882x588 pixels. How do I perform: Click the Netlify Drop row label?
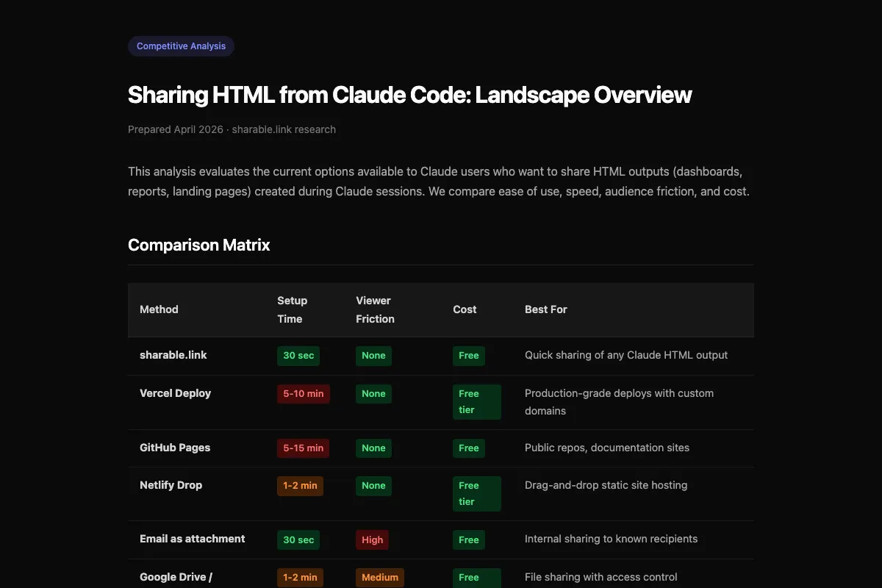click(171, 485)
